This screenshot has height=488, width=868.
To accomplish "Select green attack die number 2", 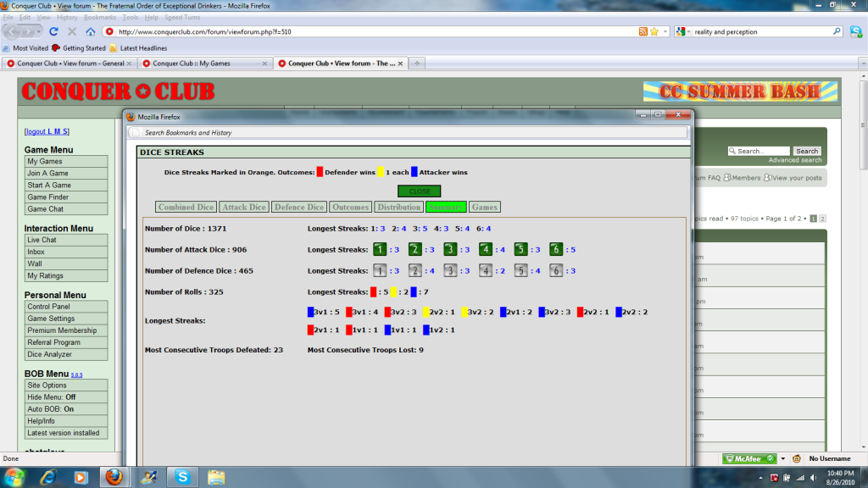I will coord(415,250).
